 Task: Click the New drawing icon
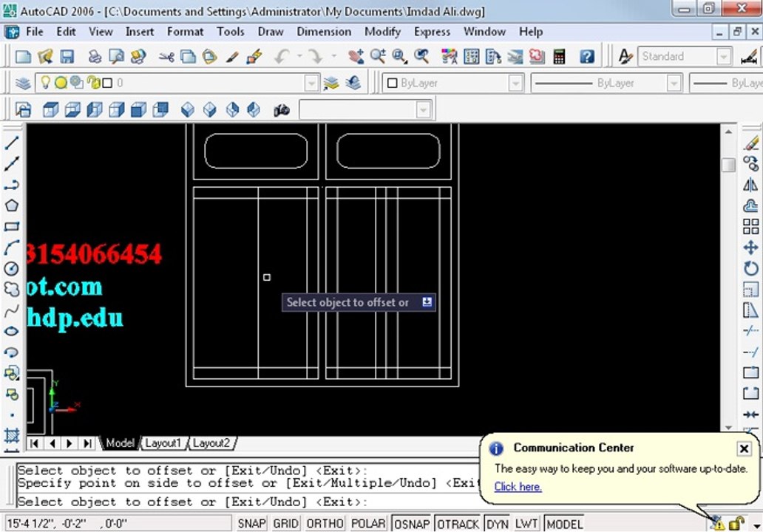(23, 56)
